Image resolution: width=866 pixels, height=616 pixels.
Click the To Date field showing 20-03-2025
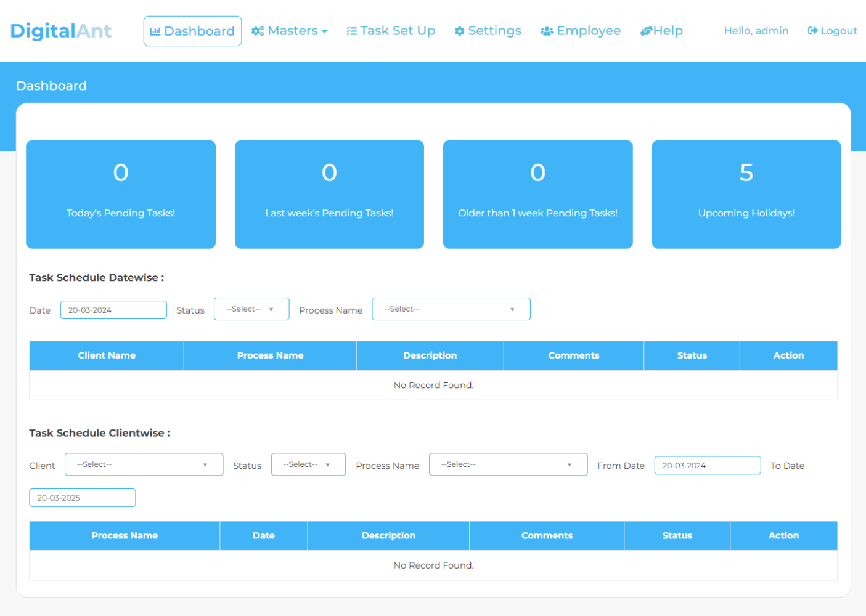point(82,497)
